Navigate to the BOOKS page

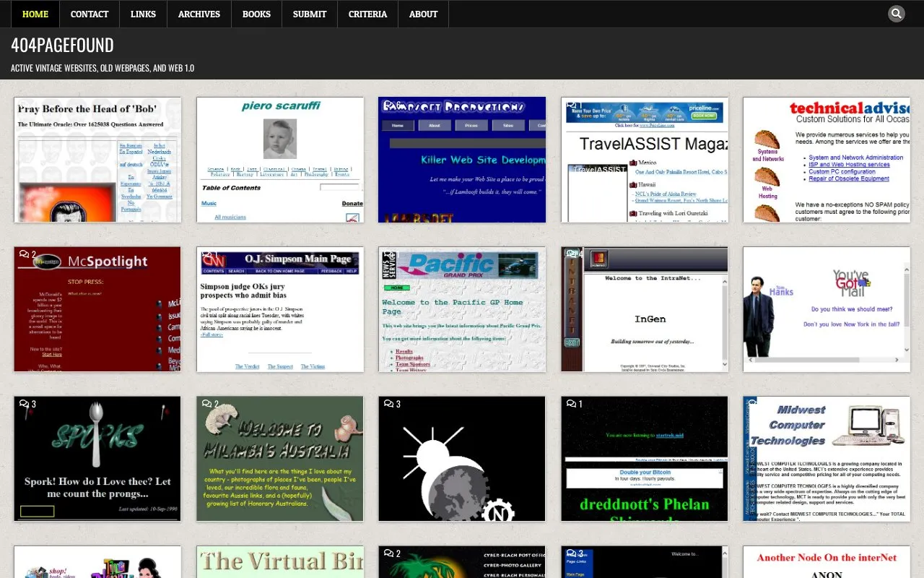(x=256, y=14)
